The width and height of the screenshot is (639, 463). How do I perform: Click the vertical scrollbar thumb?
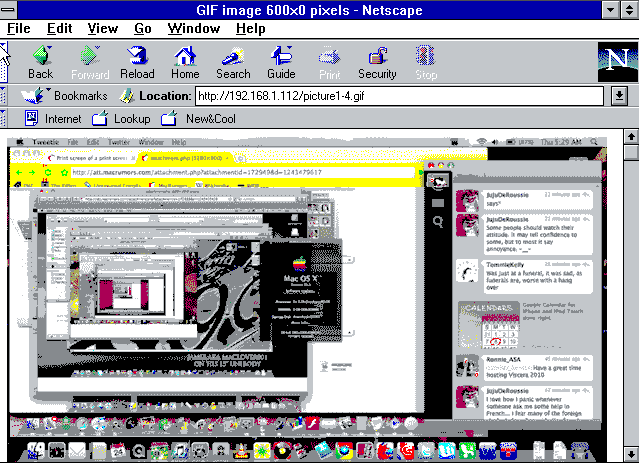[631, 152]
